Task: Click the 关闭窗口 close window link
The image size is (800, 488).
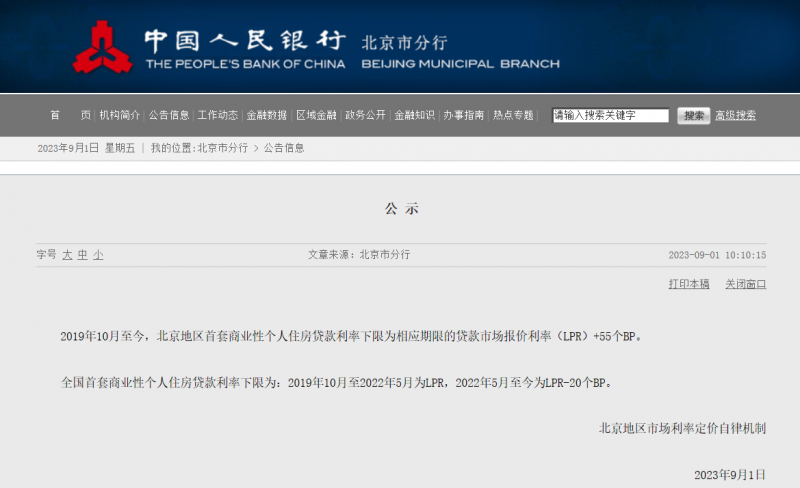Action: [x=745, y=284]
